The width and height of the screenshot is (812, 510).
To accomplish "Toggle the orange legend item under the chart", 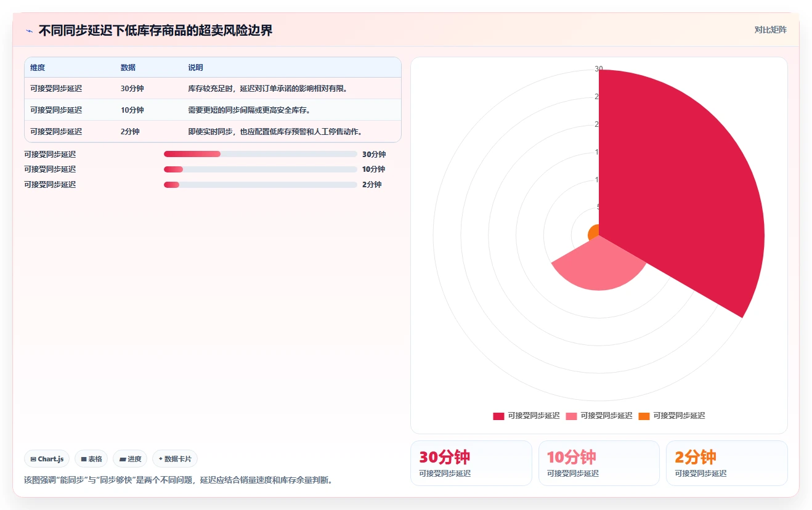I will click(x=672, y=416).
